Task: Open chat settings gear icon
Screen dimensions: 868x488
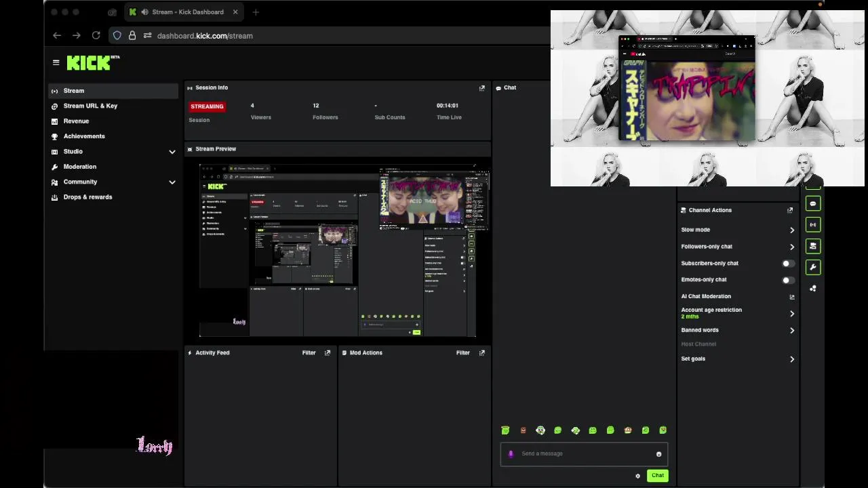Action: 637,476
